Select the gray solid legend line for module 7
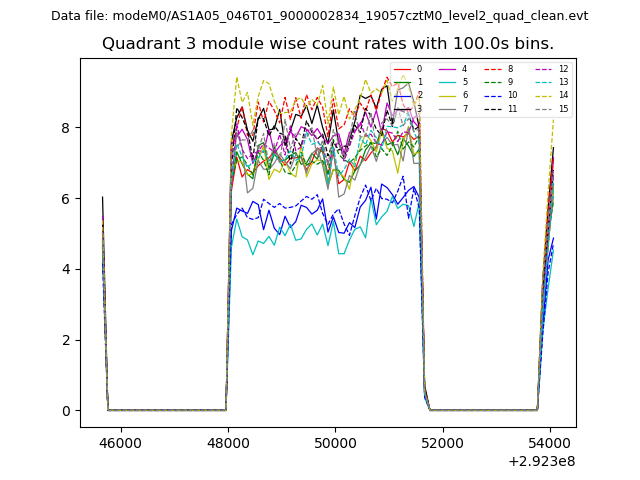 tap(447, 108)
